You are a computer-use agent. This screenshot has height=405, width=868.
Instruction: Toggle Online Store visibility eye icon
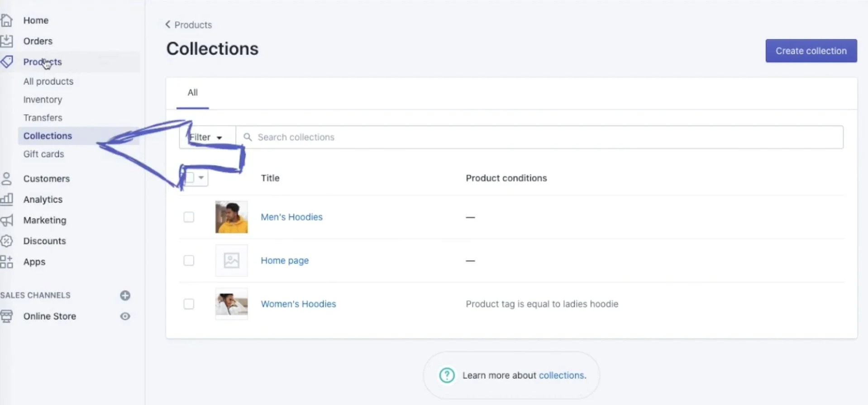tap(125, 316)
